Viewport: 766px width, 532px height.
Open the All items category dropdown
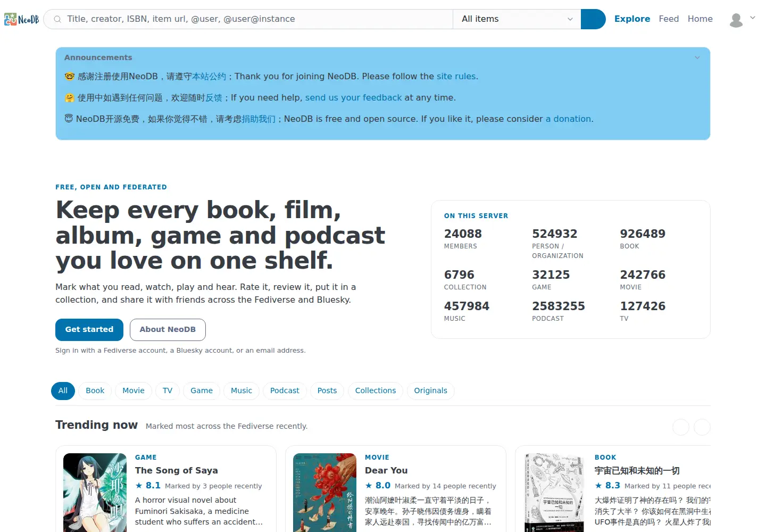517,19
